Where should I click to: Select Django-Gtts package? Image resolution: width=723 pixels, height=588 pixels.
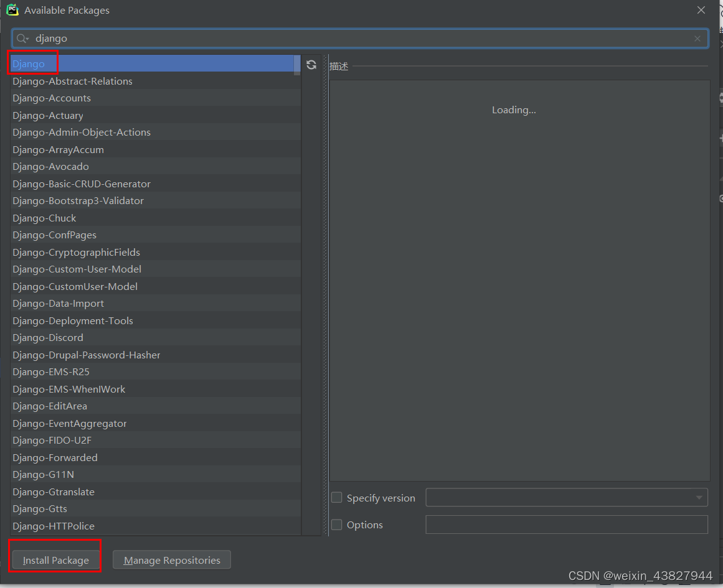pos(156,509)
